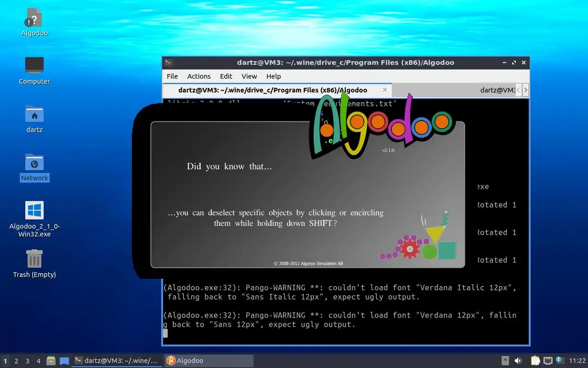This screenshot has height=368, width=588.
Task: Open the View menu in the terminal
Action: [x=249, y=76]
